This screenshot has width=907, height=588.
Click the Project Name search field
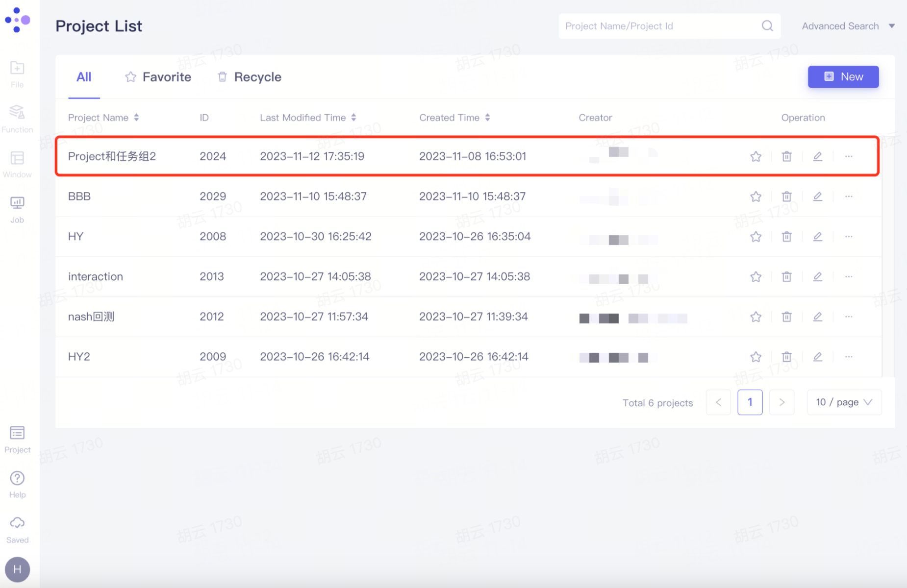click(x=659, y=26)
